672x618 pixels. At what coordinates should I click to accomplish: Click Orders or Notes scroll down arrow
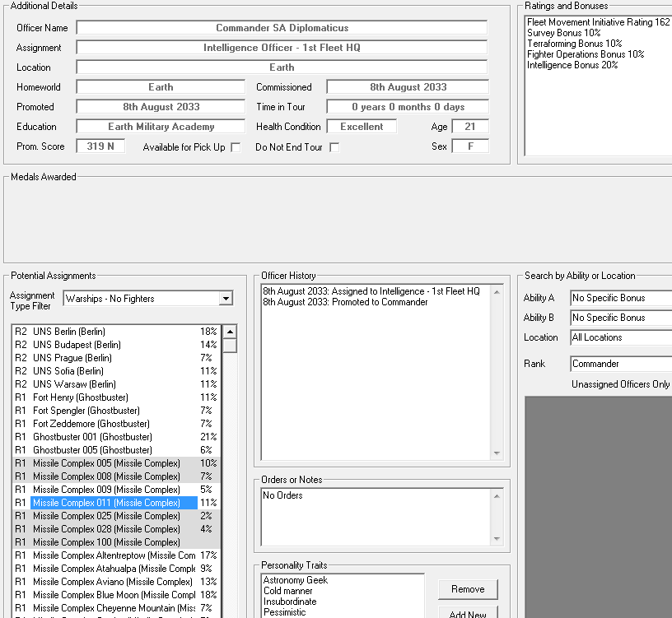(497, 539)
